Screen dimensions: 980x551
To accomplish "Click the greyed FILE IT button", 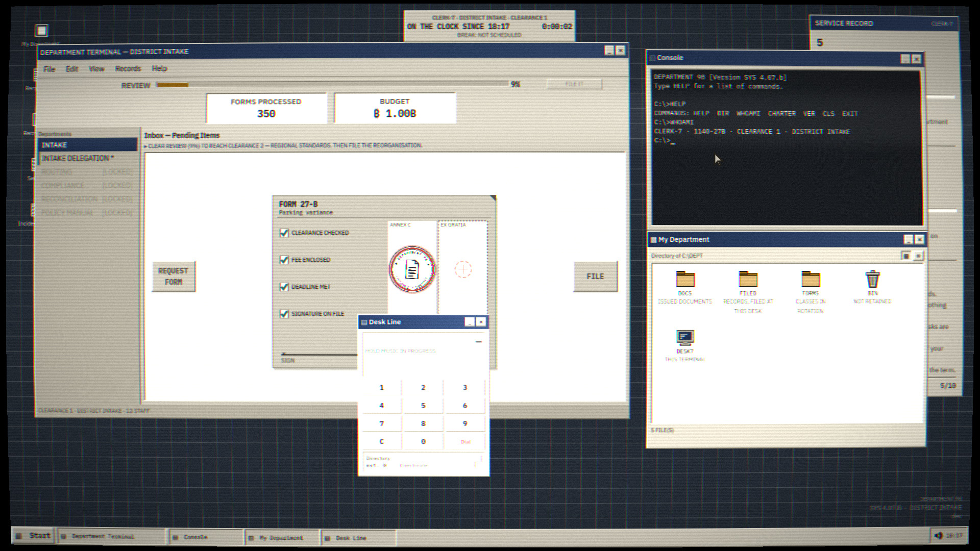I will 574,84.
